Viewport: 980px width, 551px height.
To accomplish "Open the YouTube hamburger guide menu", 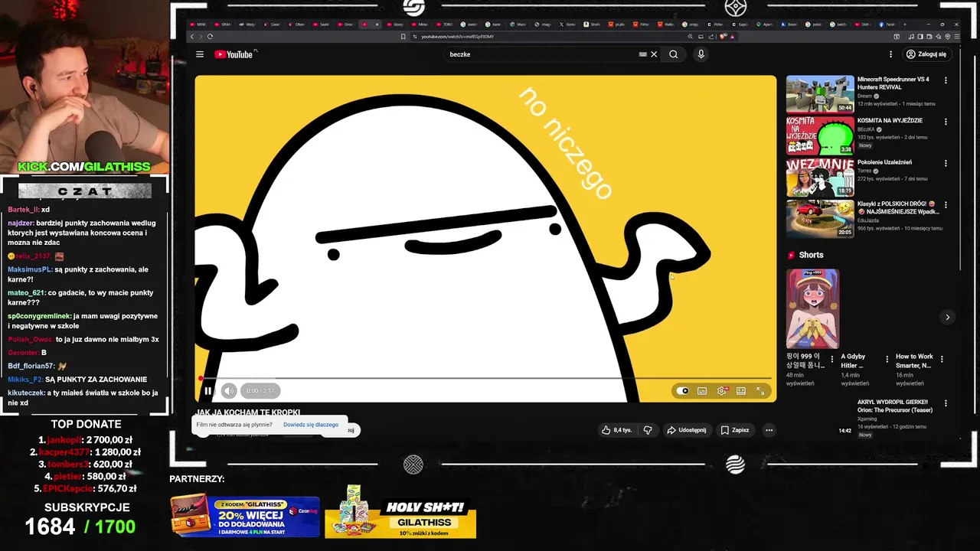I will click(200, 54).
